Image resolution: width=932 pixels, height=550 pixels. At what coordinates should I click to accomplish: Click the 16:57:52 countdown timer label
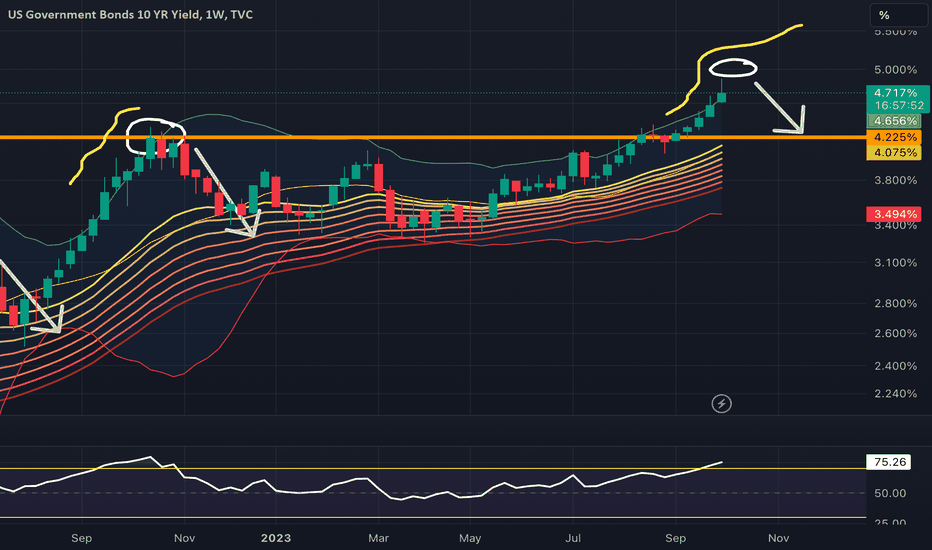898,106
